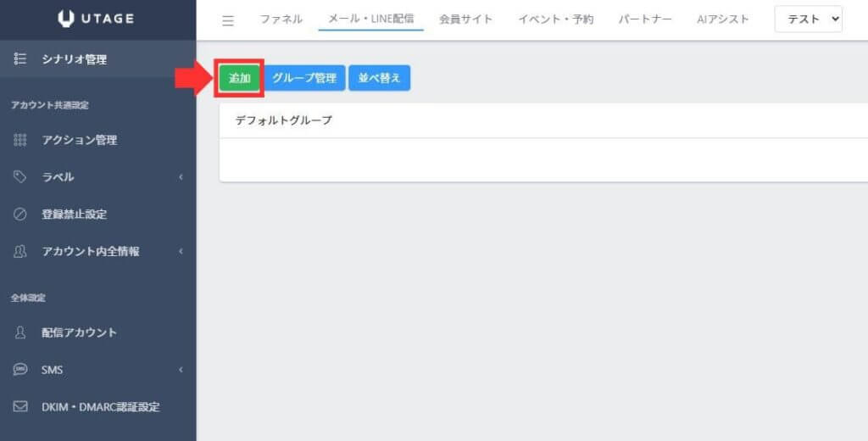Click the 並べ替え button
Screen dimensions: 868x441
pyautogui.click(x=379, y=78)
